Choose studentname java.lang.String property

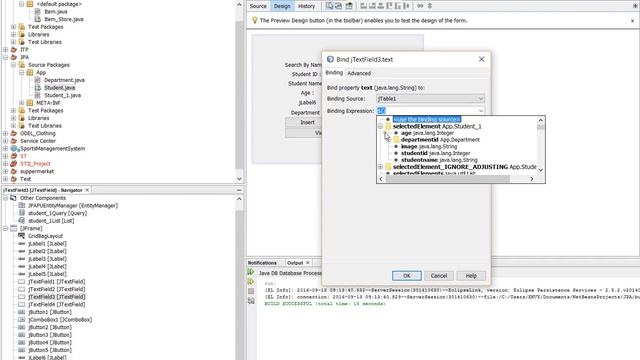pyautogui.click(x=439, y=160)
